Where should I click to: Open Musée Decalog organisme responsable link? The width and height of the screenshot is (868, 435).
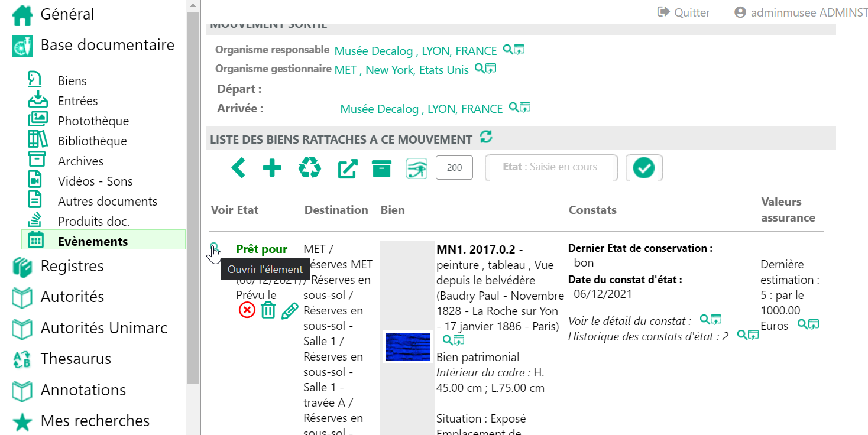tap(416, 51)
